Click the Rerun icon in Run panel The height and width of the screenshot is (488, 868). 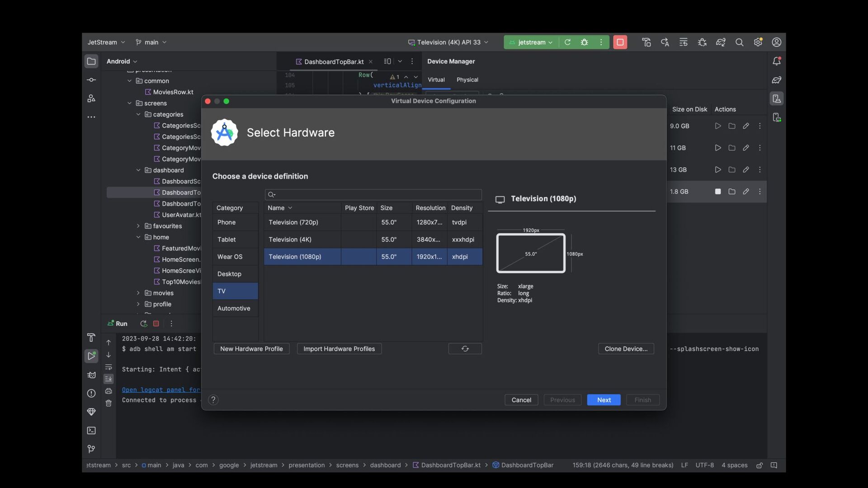tap(144, 324)
